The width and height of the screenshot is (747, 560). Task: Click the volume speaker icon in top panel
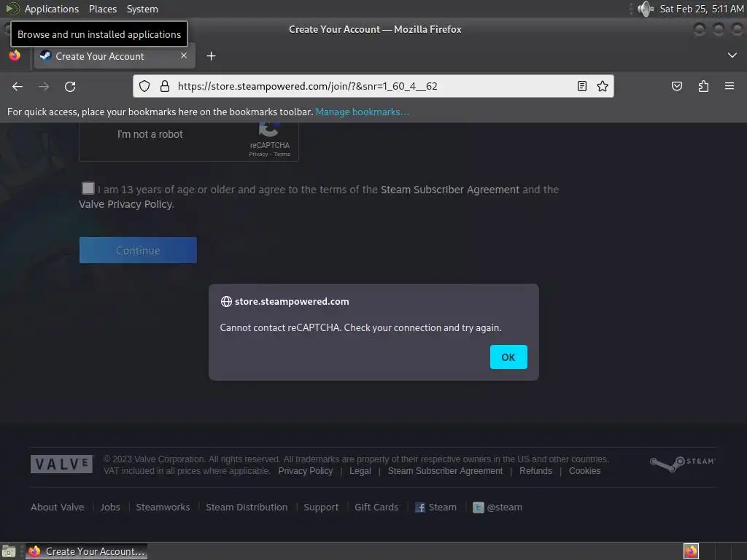point(646,9)
